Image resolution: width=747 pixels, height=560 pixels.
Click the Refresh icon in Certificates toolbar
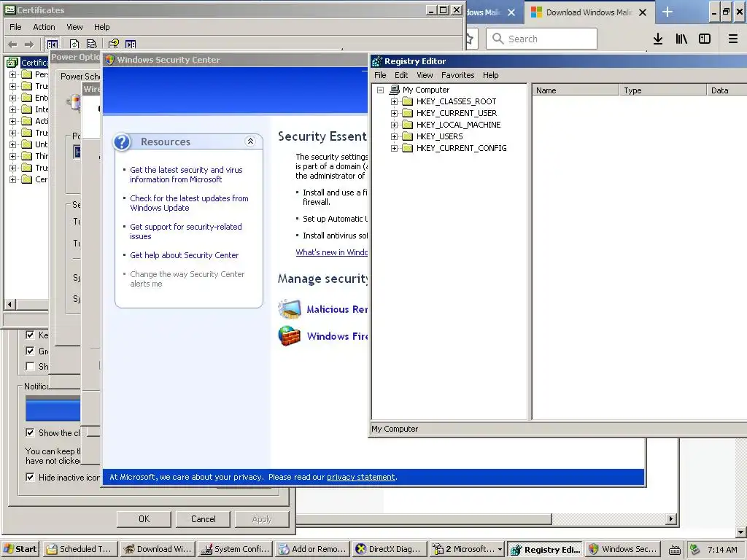click(x=74, y=44)
